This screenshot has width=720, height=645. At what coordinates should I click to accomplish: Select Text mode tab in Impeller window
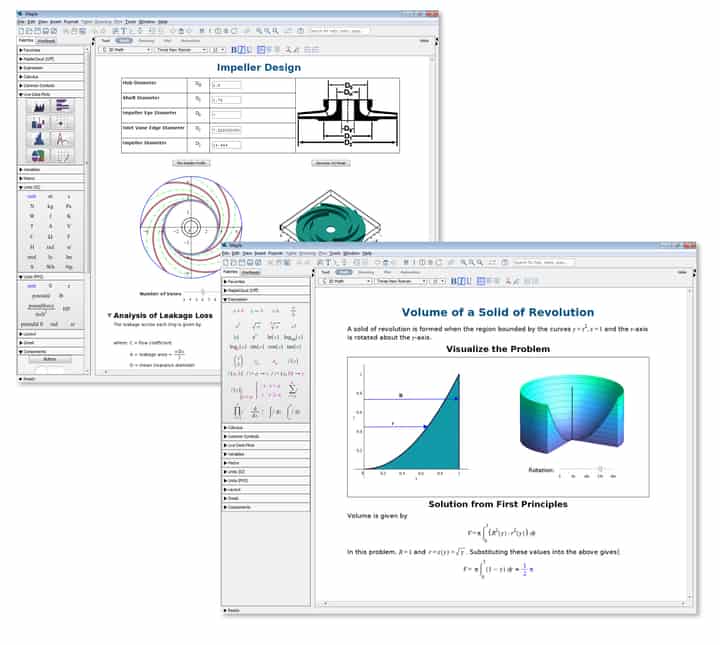pos(106,41)
